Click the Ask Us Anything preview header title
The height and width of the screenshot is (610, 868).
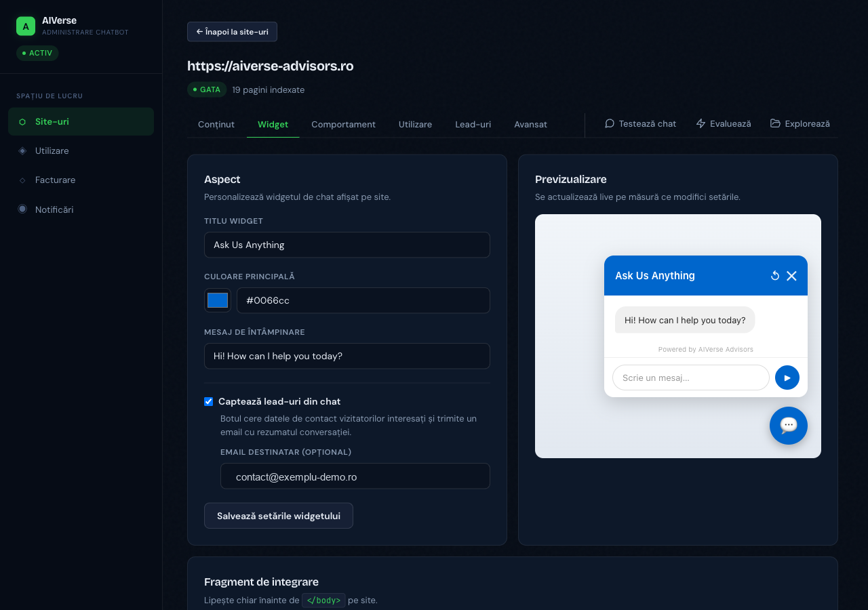point(655,275)
